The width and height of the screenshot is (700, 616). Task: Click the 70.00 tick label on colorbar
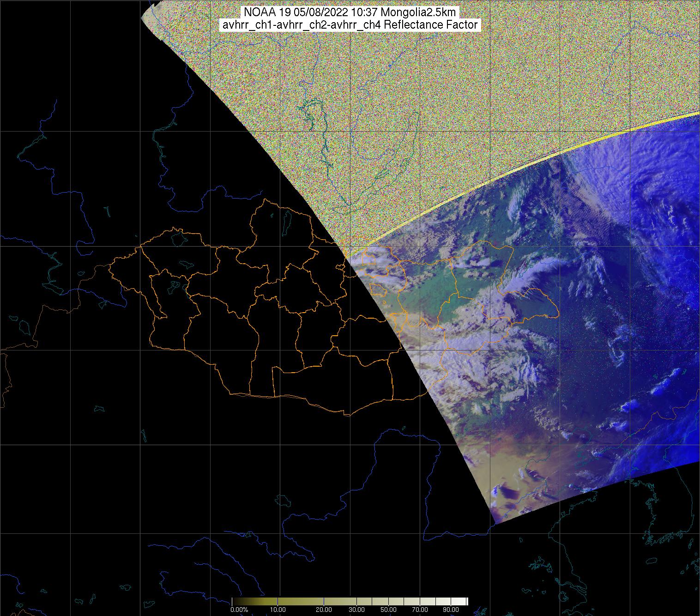[419, 610]
